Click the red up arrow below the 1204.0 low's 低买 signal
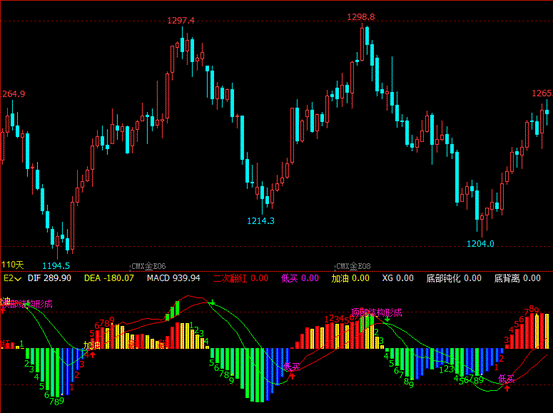Screen dimensions: 553x413 point(507,388)
